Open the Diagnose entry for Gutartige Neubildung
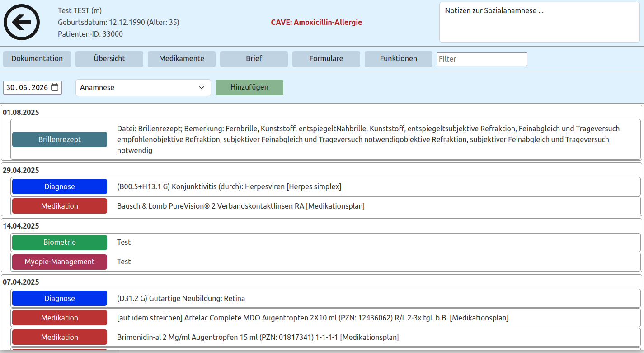Viewport: 644px width, 353px height. click(x=60, y=298)
